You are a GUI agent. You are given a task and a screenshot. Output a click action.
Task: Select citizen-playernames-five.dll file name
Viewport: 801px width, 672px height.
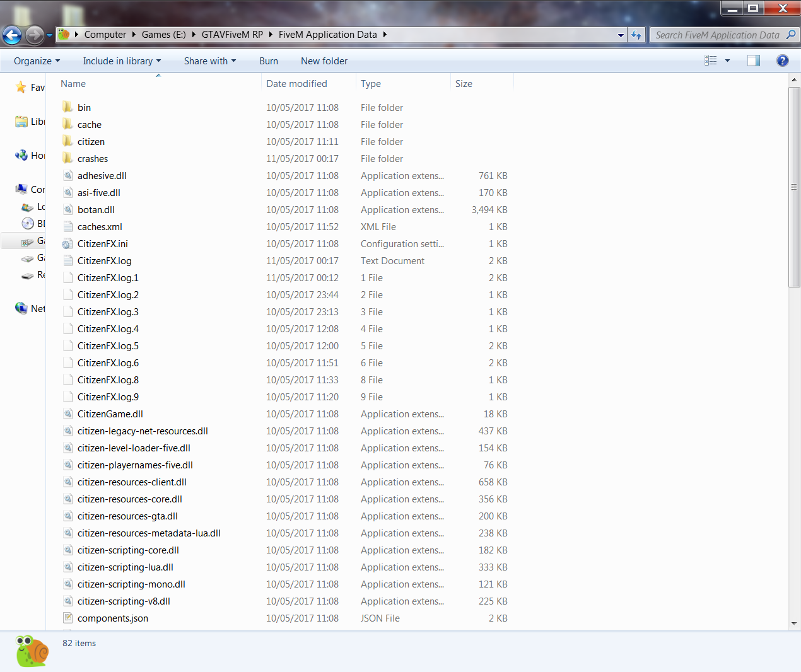(135, 465)
